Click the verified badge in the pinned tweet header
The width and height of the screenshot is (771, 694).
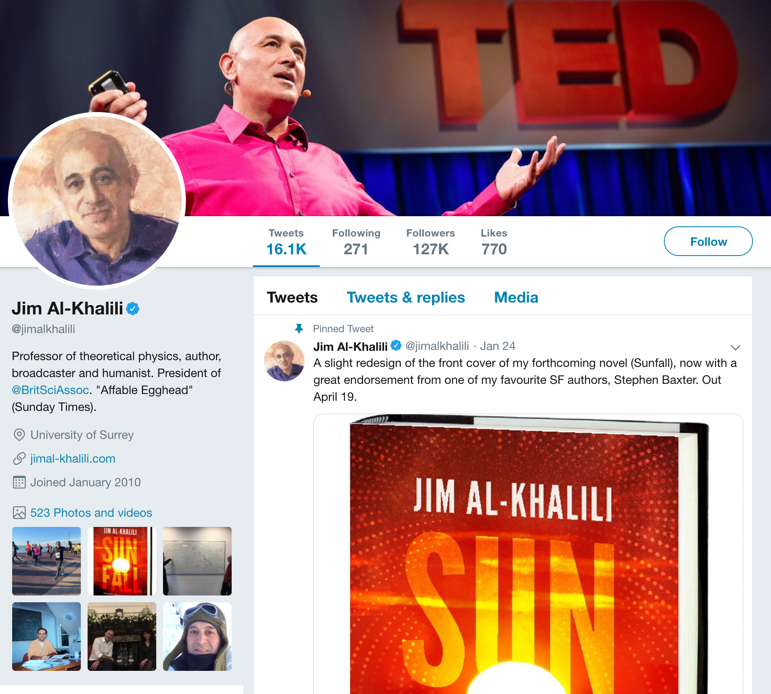click(396, 346)
